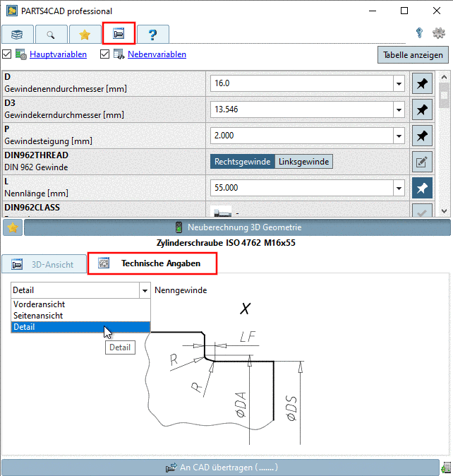Pin the D3 variable row
453x476 pixels.
click(x=422, y=109)
